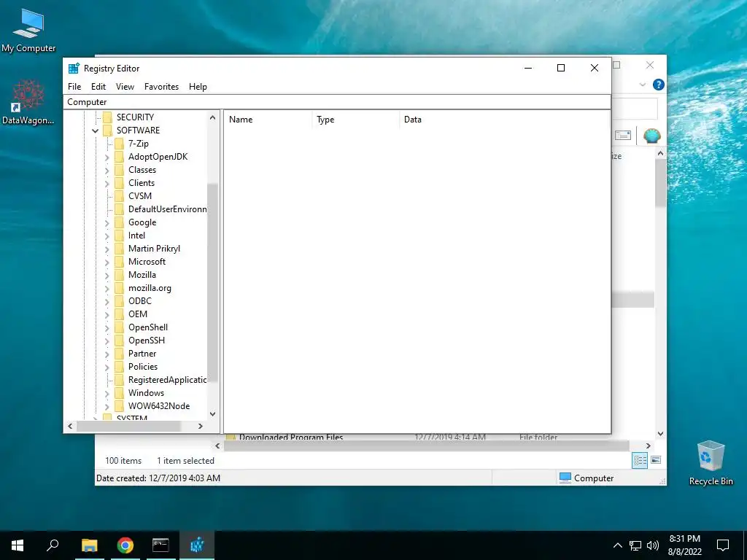Image resolution: width=747 pixels, height=560 pixels.
Task: Click tree pane scroll down arrow
Action: [x=212, y=414]
